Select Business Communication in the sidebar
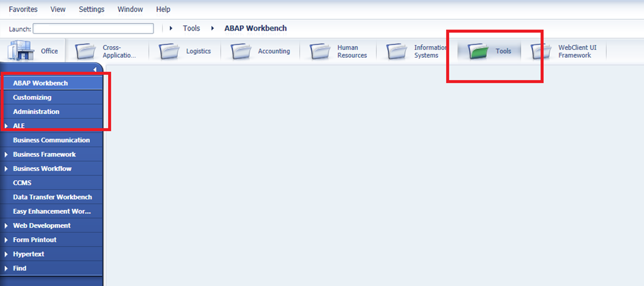 click(51, 140)
